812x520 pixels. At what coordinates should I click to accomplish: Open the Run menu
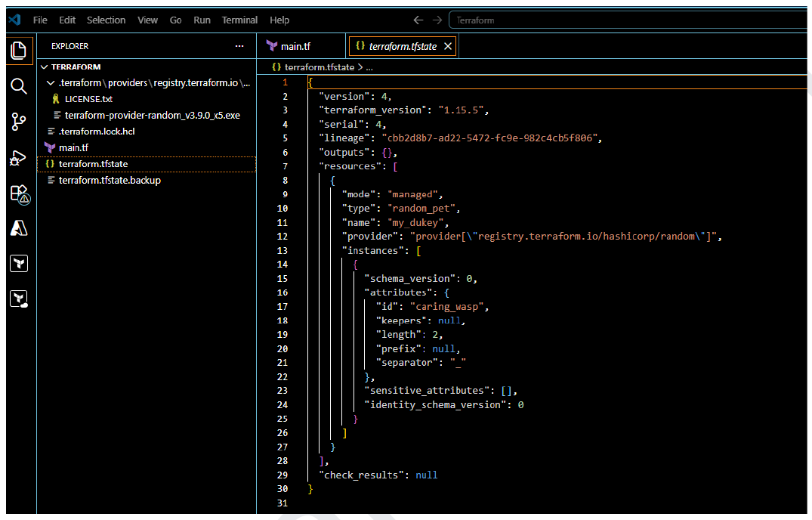[x=202, y=20]
